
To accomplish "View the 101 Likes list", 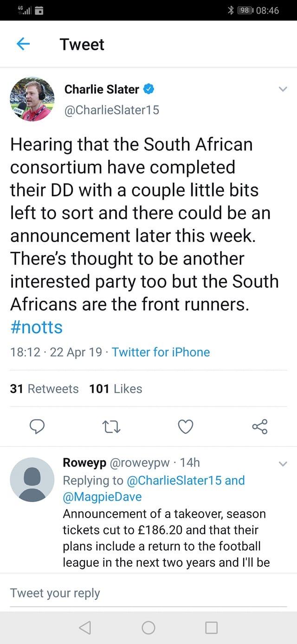I will click(x=116, y=388).
